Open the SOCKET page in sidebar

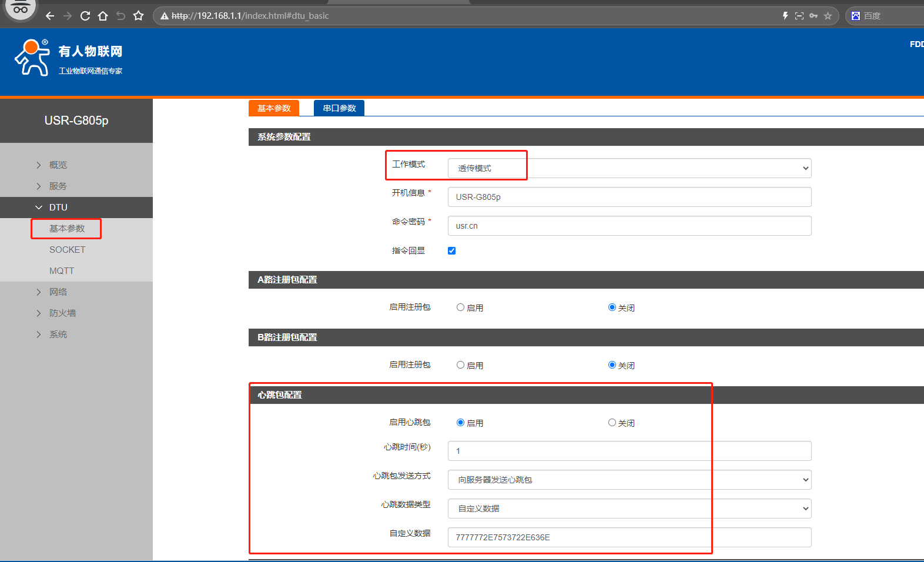coord(67,250)
